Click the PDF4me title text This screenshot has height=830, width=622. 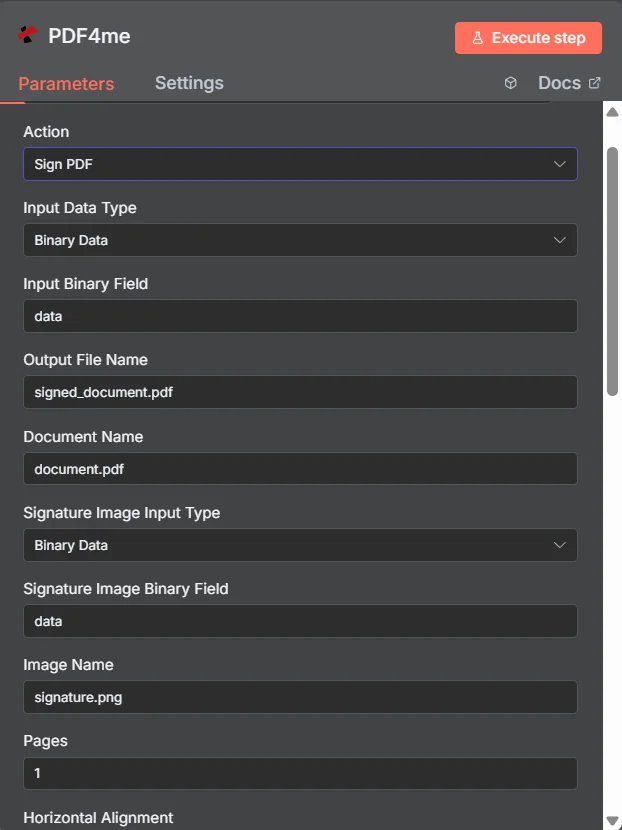point(89,36)
